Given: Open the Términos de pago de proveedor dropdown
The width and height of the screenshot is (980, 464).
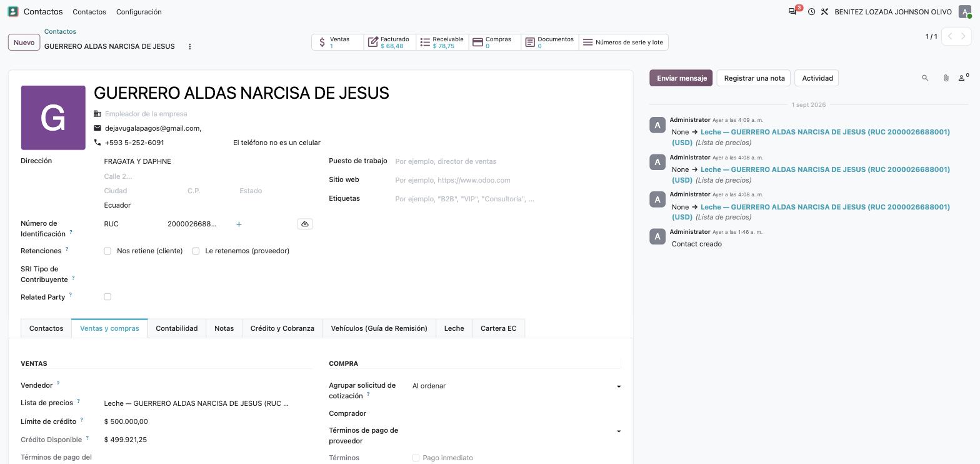Looking at the screenshot, I should [x=516, y=431].
